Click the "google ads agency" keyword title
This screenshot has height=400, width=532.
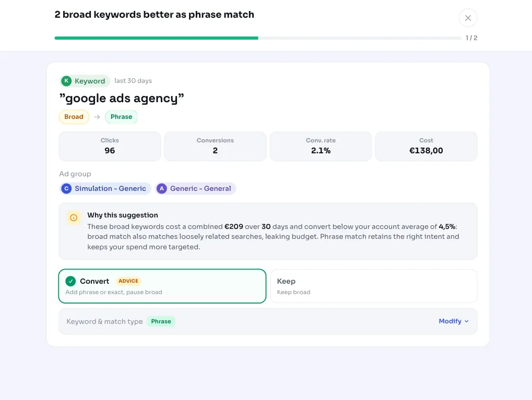122,98
